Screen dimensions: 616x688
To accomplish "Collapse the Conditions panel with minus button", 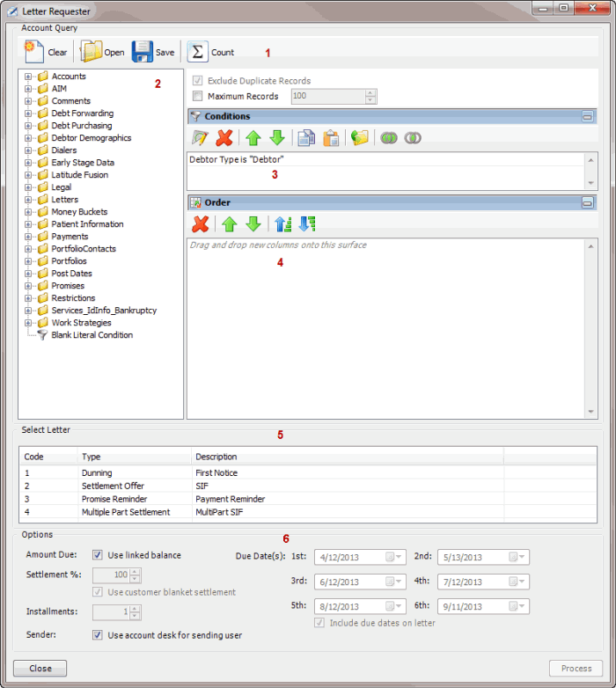I will (588, 116).
